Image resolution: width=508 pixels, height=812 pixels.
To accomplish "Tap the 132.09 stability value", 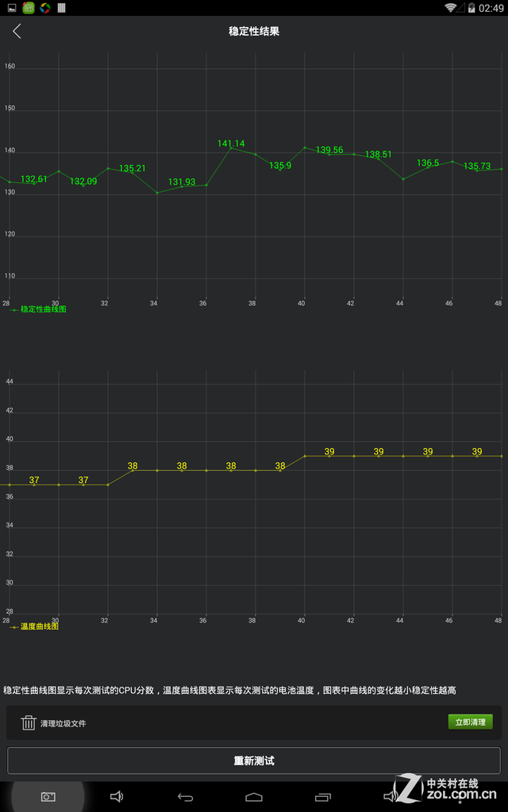I will [x=83, y=182].
